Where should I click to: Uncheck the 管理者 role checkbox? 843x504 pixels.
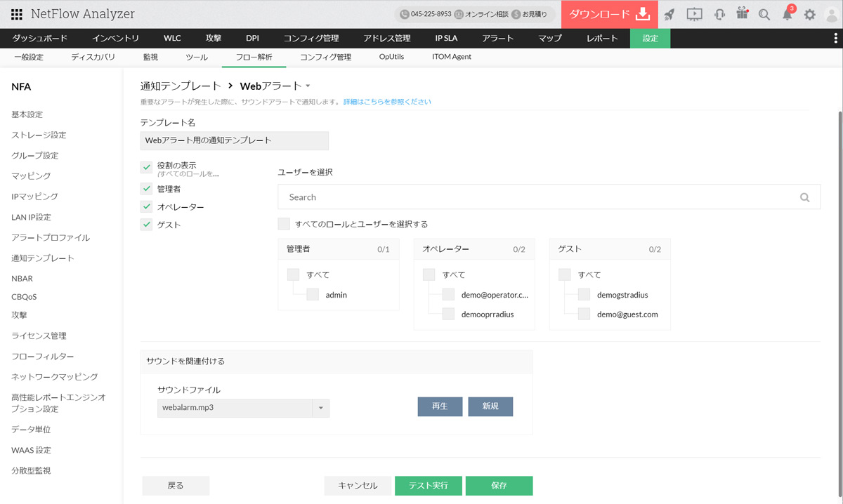point(147,189)
